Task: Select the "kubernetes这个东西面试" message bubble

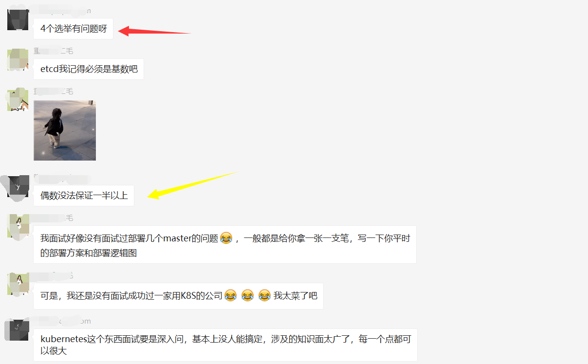Action: [x=225, y=345]
